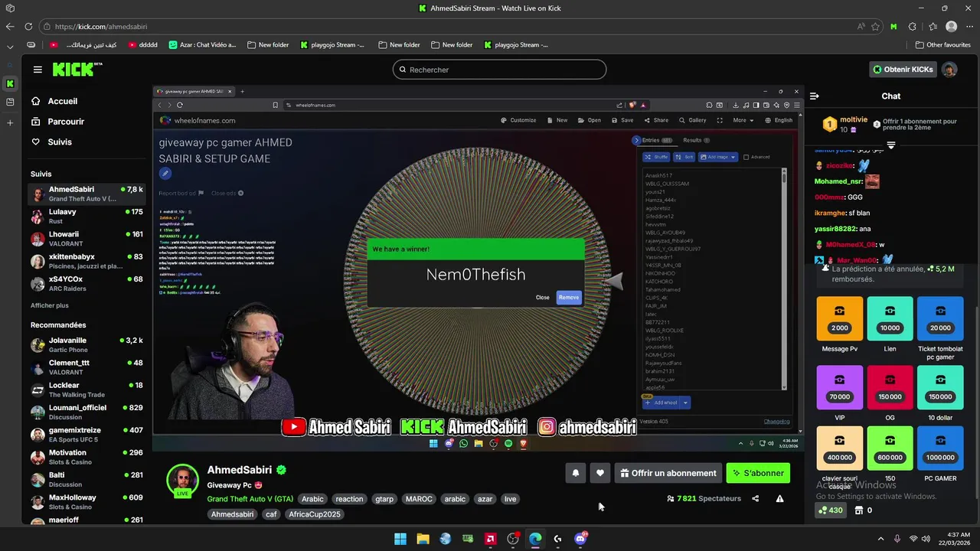Image resolution: width=980 pixels, height=551 pixels.
Task: Select AhmedSabiri in followed channels
Action: click(x=87, y=194)
